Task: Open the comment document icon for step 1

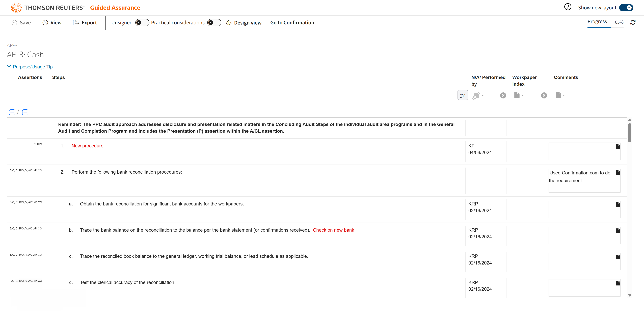Action: pos(618,146)
